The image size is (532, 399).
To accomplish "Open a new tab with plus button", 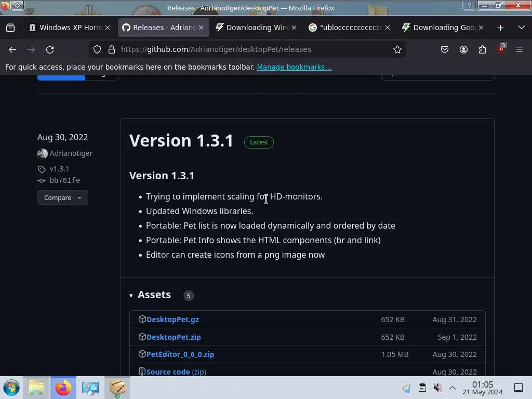I will click(x=500, y=28).
